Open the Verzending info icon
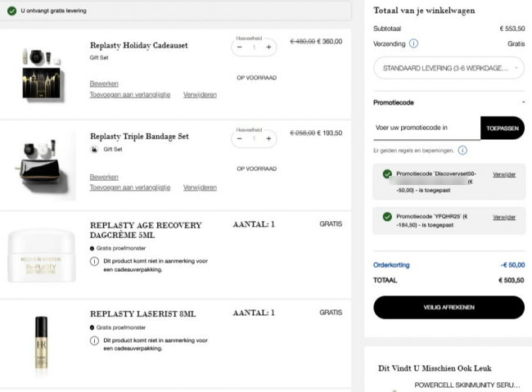The height and width of the screenshot is (392, 532). tap(413, 43)
